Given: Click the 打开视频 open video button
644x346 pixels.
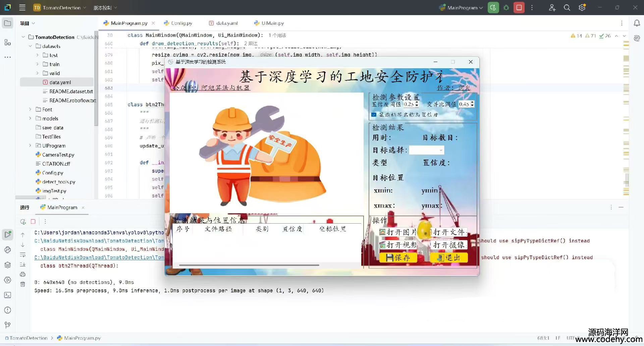Looking at the screenshot, I should click(397, 245).
